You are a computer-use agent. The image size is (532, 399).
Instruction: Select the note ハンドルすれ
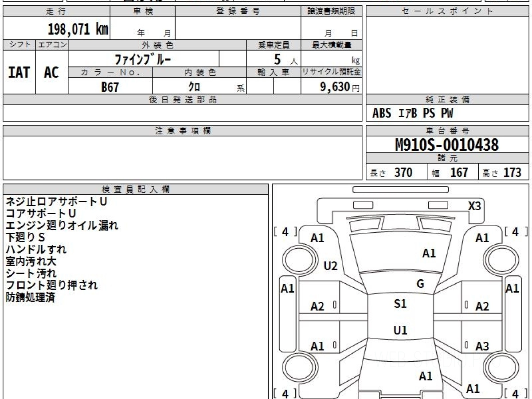click(36, 249)
